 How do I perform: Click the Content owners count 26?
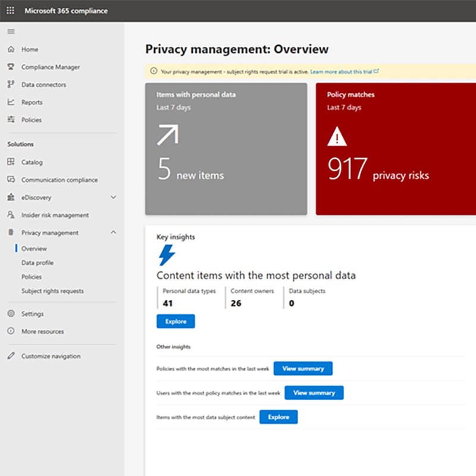pos(236,303)
